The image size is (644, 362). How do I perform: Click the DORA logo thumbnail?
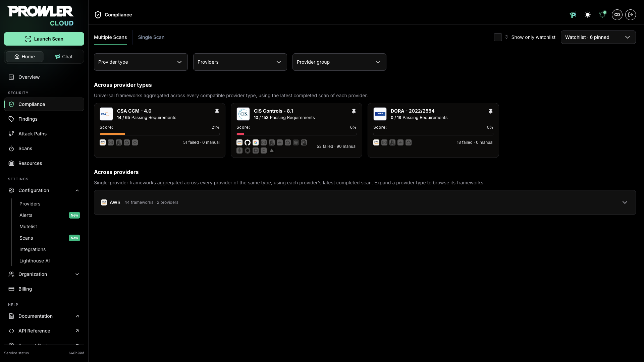coord(380,114)
